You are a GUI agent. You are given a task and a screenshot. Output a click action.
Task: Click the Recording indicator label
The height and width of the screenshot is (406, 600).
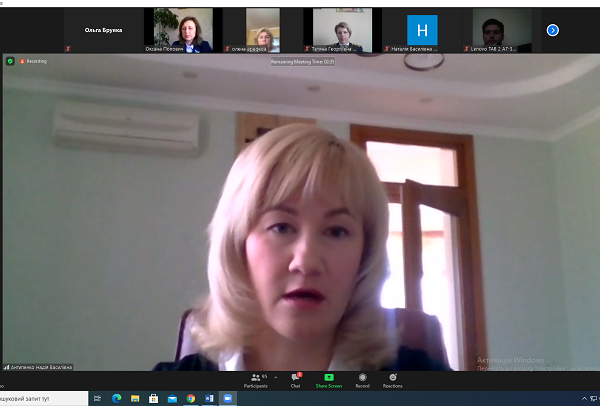click(33, 61)
